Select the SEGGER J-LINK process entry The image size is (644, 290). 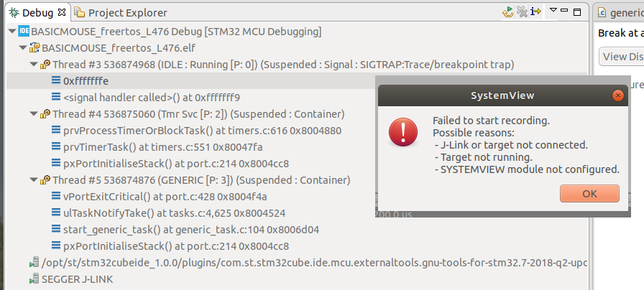71,279
